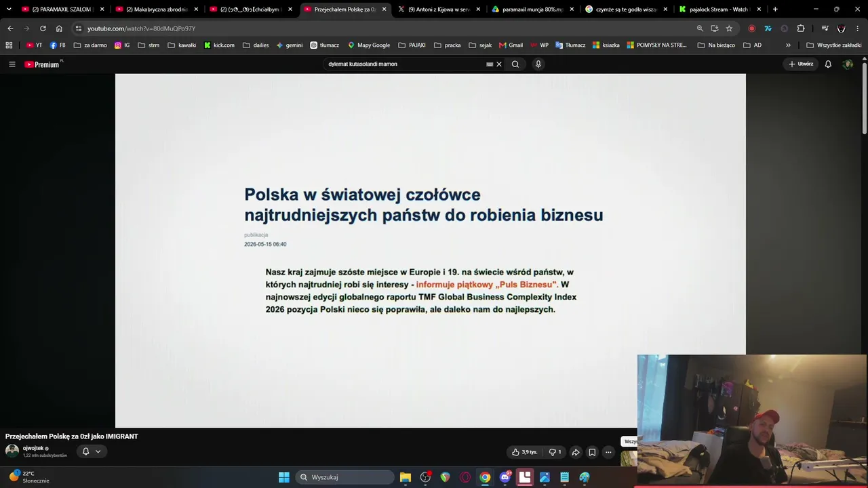Open the Gmail bookmark
Image resolution: width=868 pixels, height=488 pixels.
(x=511, y=45)
